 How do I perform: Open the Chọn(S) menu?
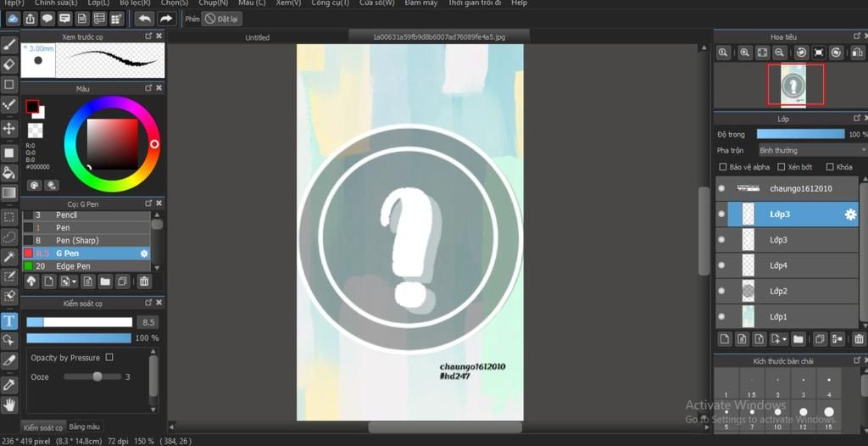coord(175,3)
